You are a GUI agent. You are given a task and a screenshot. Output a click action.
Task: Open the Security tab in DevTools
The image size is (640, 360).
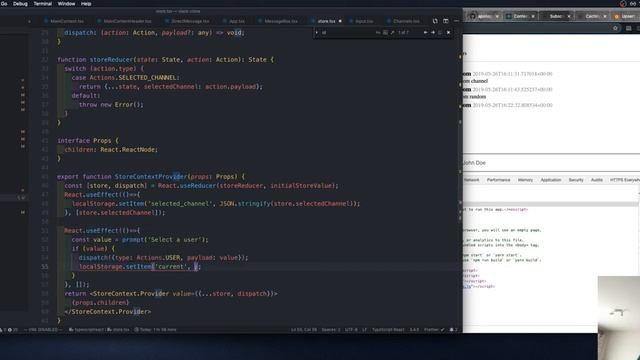point(576,180)
